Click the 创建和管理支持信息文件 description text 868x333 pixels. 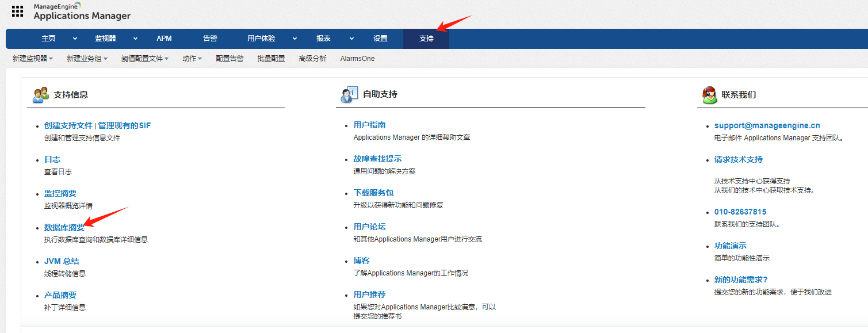click(82, 138)
